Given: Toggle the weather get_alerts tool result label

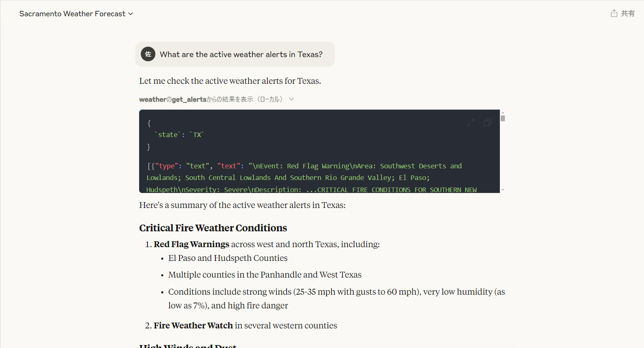Looking at the screenshot, I should click(x=210, y=99).
